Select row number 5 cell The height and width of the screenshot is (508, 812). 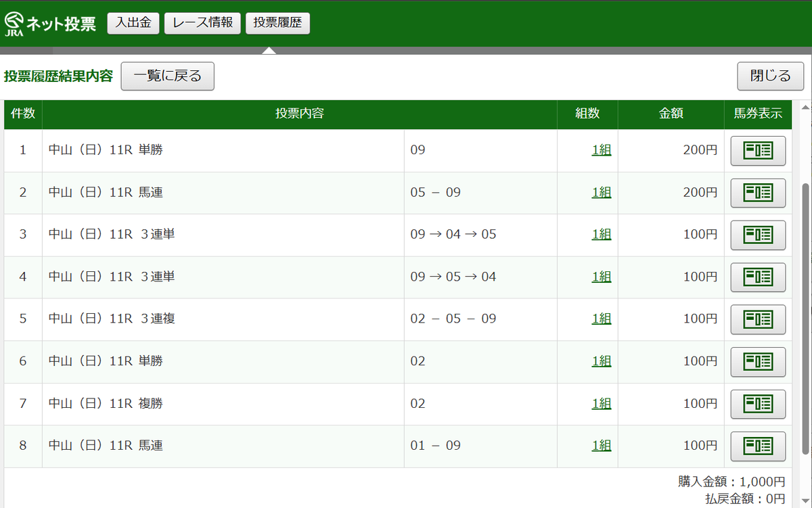23,319
